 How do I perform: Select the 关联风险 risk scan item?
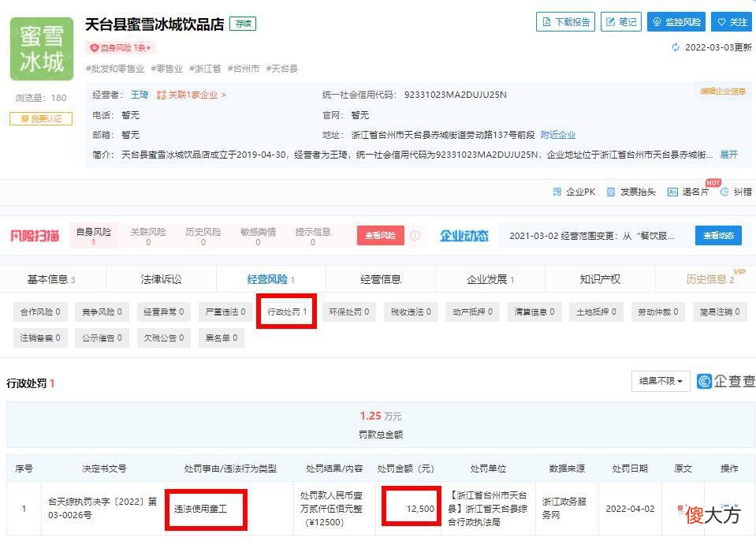click(148, 236)
